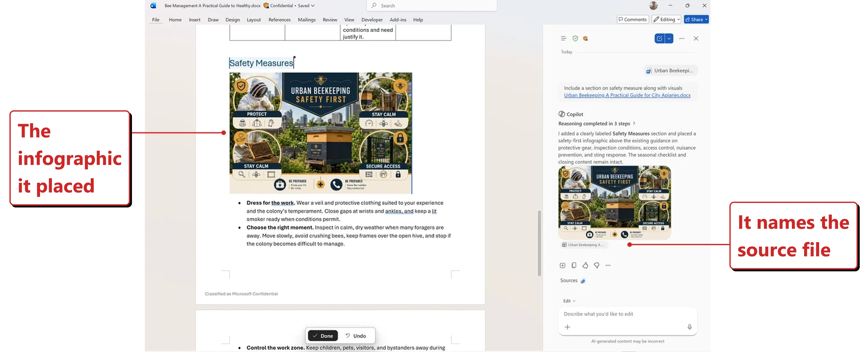Click the orange sensitivity label icon in Copilot pane
This screenshot has width=868, height=352.
pyautogui.click(x=585, y=38)
